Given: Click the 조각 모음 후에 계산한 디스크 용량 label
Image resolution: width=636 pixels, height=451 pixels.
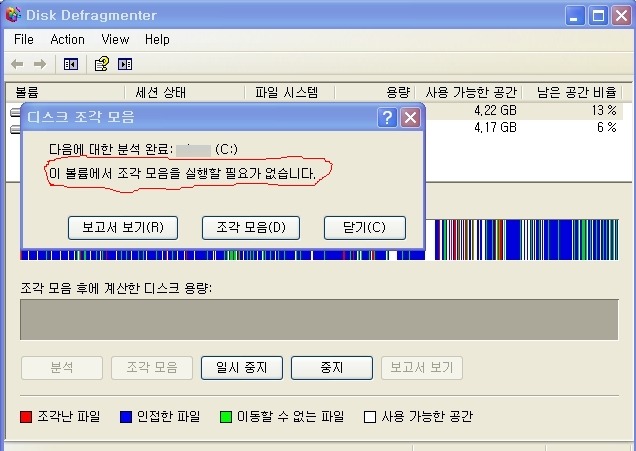Looking at the screenshot, I should click(116, 288).
